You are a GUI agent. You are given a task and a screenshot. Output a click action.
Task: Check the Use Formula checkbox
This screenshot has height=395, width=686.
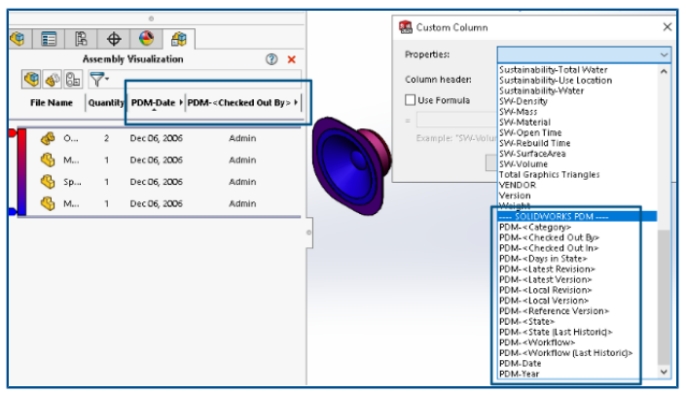(410, 100)
